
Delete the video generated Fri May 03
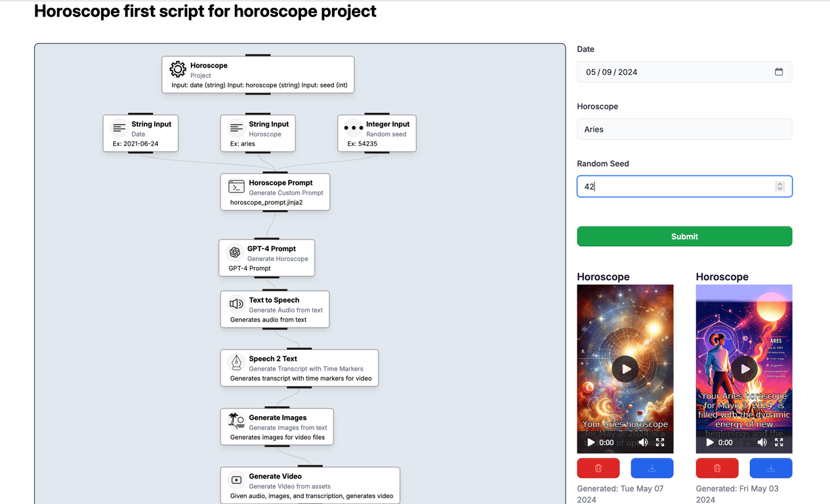click(717, 468)
